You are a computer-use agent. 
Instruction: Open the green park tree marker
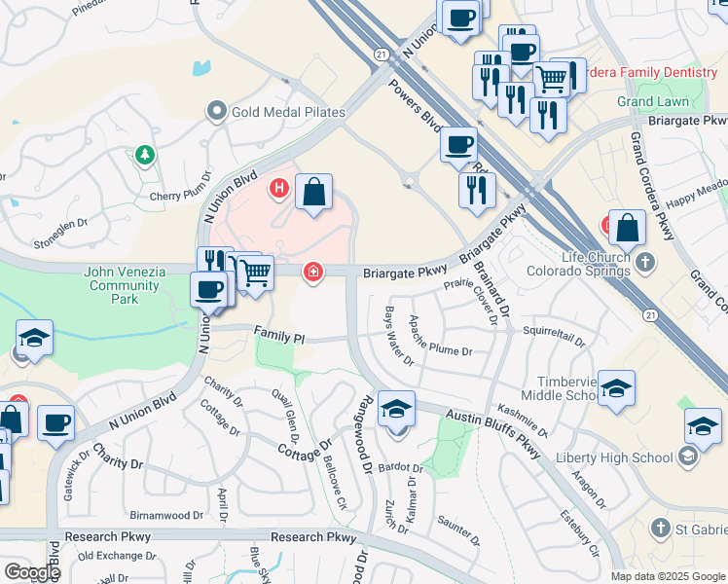[145, 155]
